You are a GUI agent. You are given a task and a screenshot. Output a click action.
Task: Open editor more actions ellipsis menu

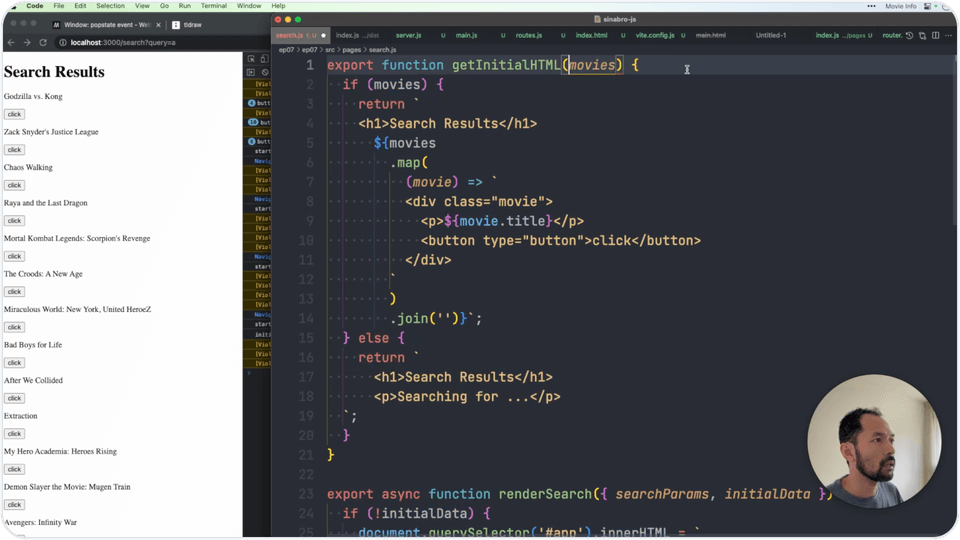[x=948, y=36]
